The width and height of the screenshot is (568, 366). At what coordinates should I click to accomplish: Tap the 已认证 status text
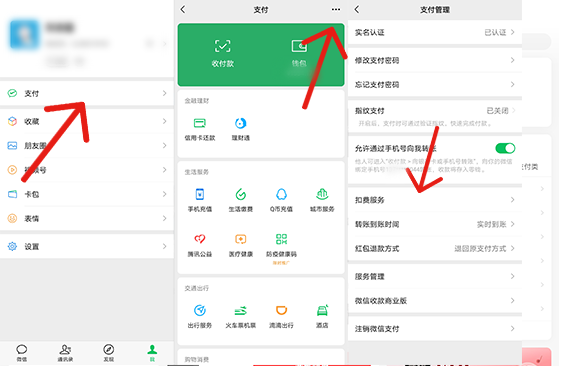pyautogui.click(x=495, y=32)
